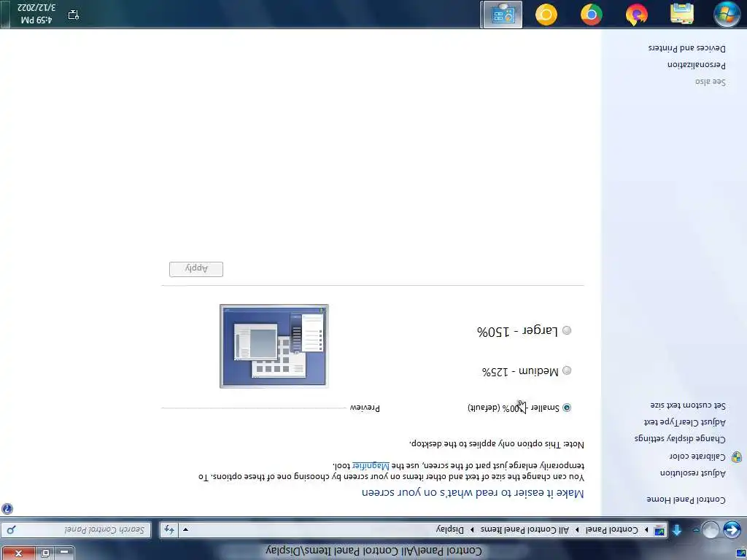Click the search magnifier icon
Image resolution: width=747 pixels, height=560 pixels.
tap(12, 529)
